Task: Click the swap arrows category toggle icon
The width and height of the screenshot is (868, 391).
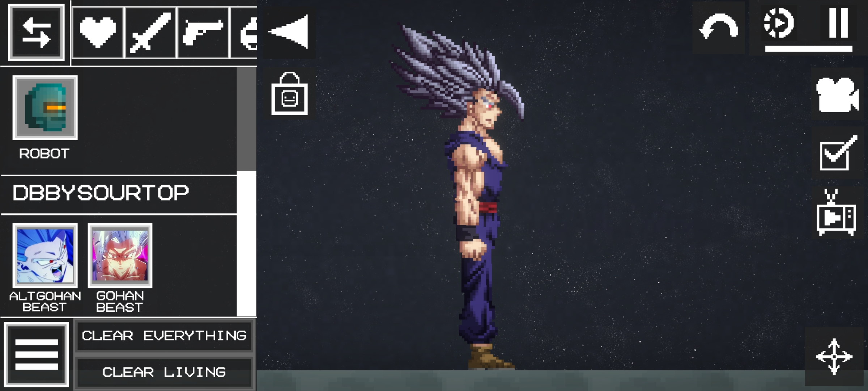Action: pyautogui.click(x=36, y=32)
